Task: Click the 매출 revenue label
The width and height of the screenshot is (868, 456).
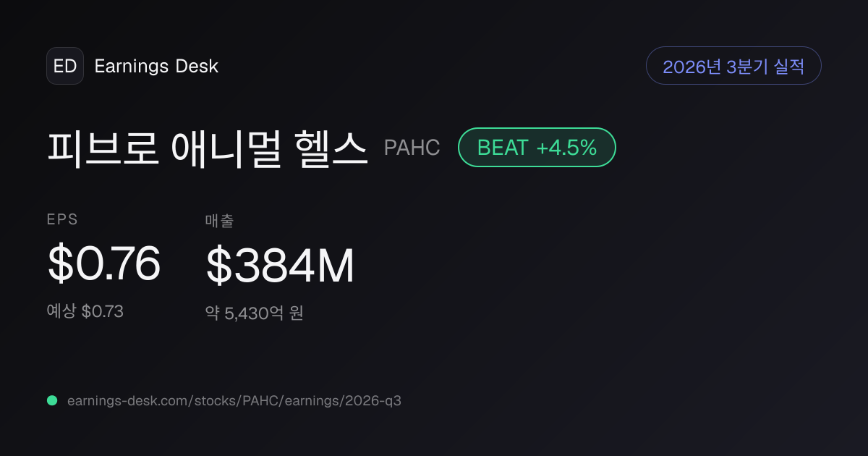Action: 219,221
